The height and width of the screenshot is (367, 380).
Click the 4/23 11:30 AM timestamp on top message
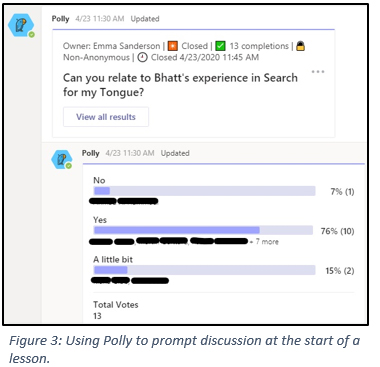(x=100, y=19)
